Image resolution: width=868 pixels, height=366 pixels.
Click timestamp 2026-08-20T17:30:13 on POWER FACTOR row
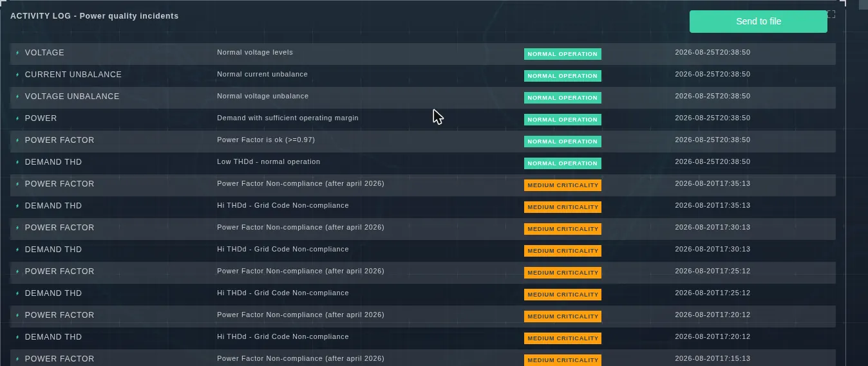coord(712,227)
